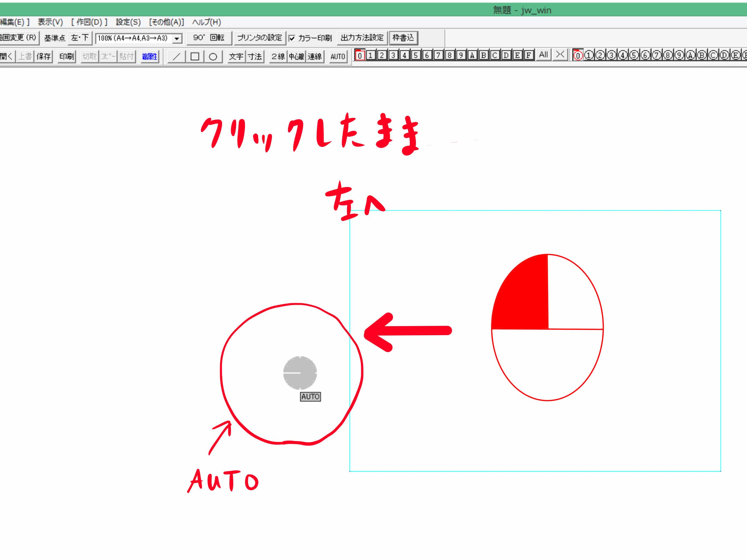This screenshot has height=560, width=747.
Task: Click the 寸法 dimension tool button
Action: coord(255,56)
